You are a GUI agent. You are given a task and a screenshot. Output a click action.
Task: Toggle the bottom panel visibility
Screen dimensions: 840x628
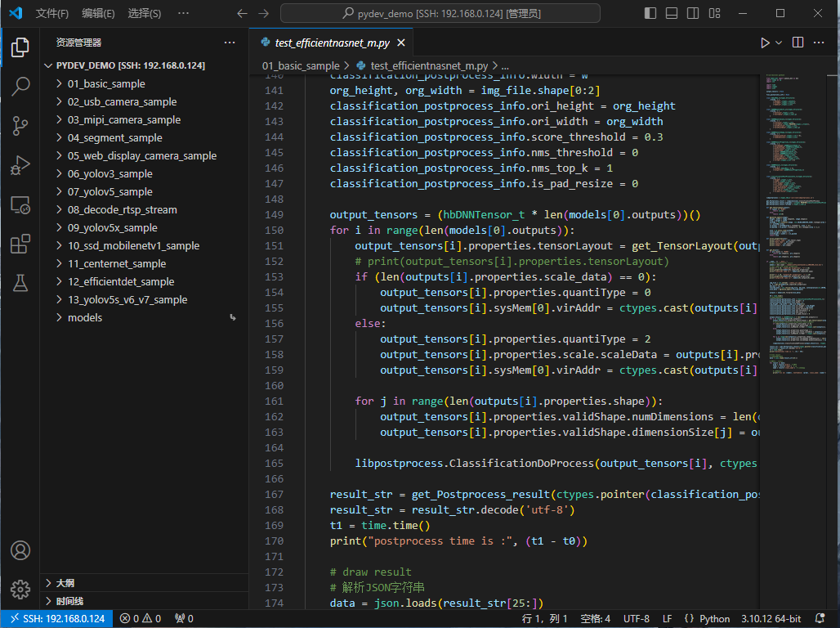pos(671,13)
